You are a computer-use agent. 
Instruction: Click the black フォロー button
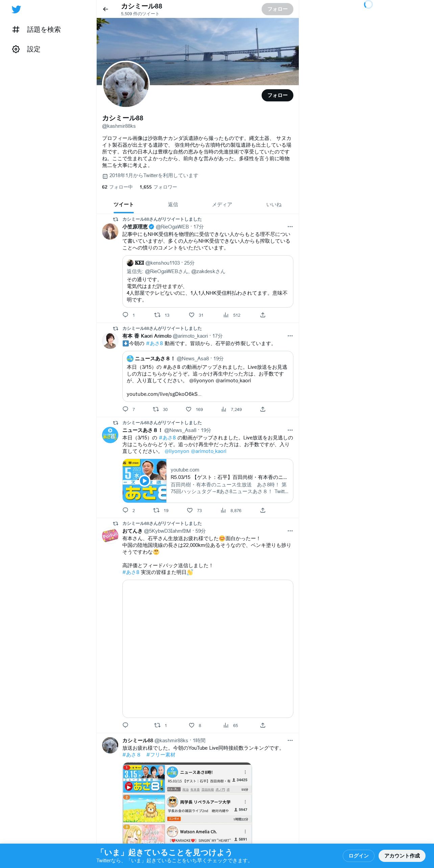278,95
